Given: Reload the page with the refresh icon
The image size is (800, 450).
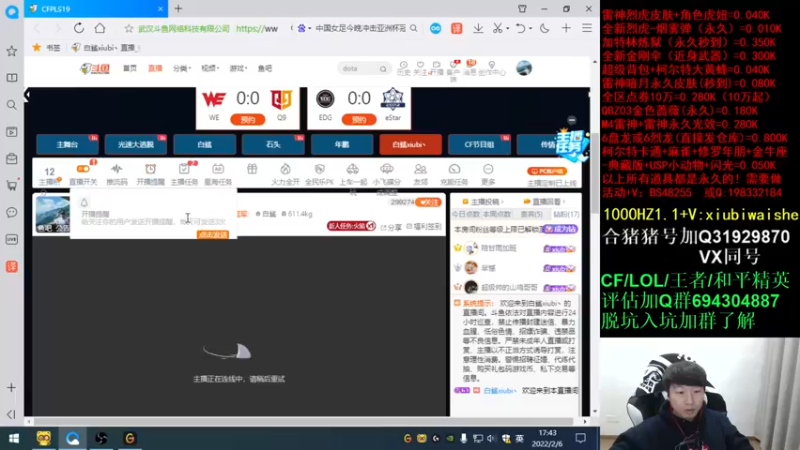Looking at the screenshot, I should [79, 28].
